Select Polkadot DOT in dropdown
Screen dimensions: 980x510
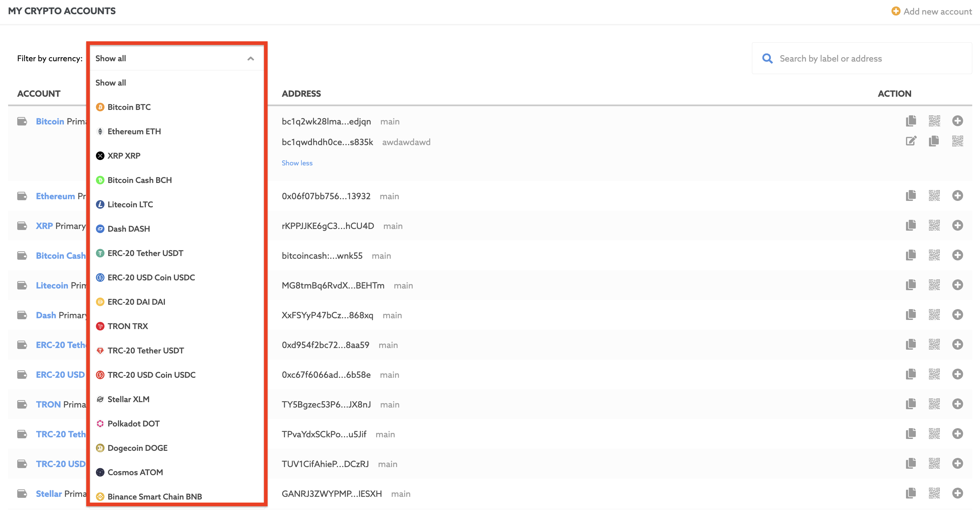[176, 424]
